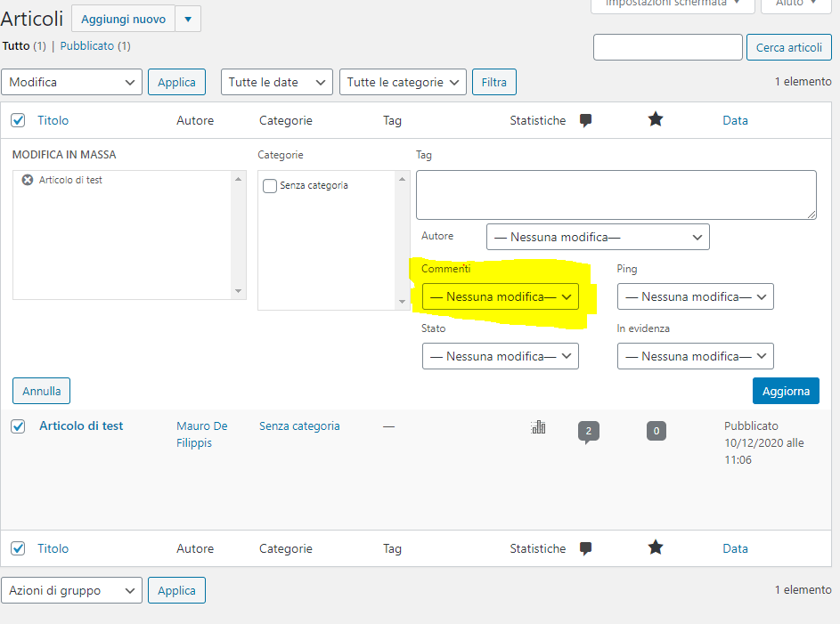The height and width of the screenshot is (624, 840).
Task: Click the comments bubble icon in footer row
Action: [585, 548]
